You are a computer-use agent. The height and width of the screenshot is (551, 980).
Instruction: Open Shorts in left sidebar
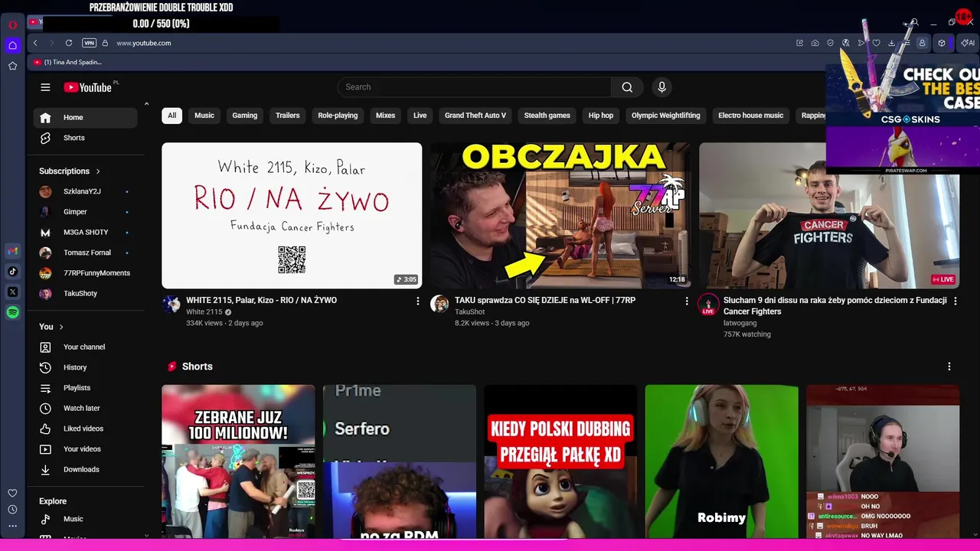click(x=85, y=138)
